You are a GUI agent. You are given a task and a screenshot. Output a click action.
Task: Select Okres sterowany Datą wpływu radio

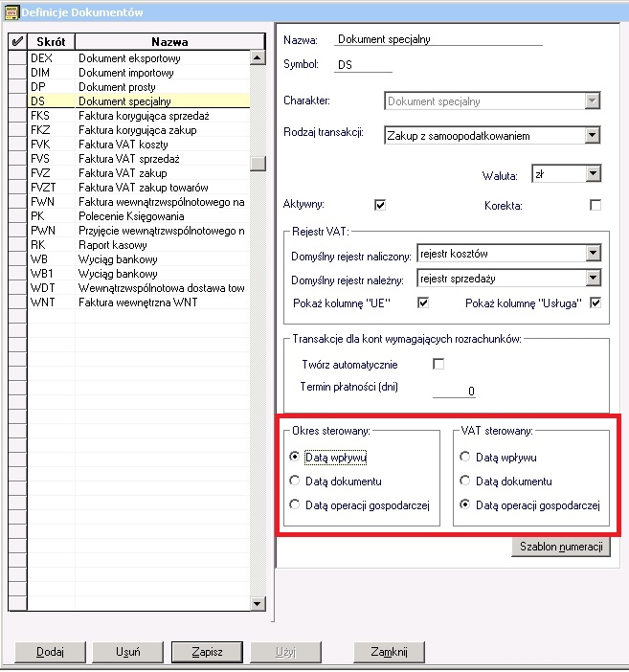click(x=295, y=457)
